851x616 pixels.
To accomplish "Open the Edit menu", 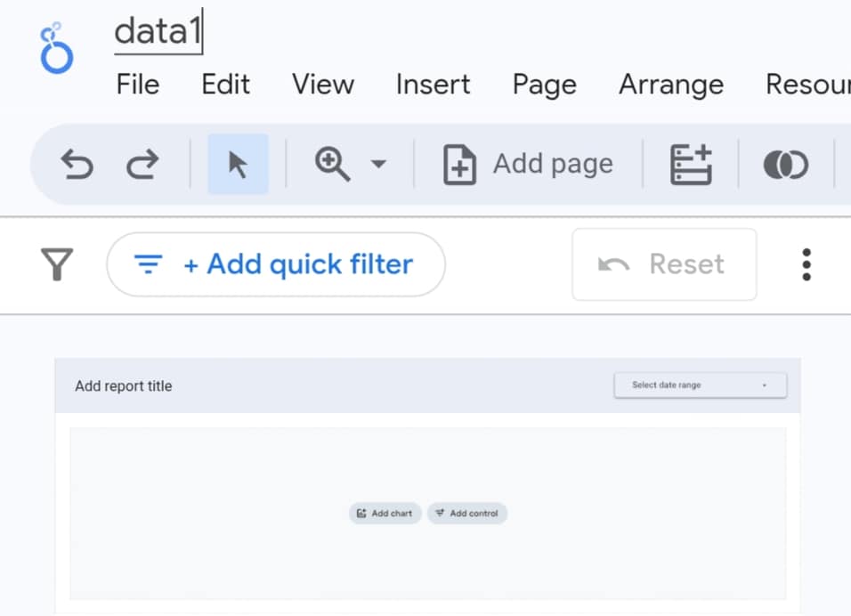I will [x=225, y=85].
